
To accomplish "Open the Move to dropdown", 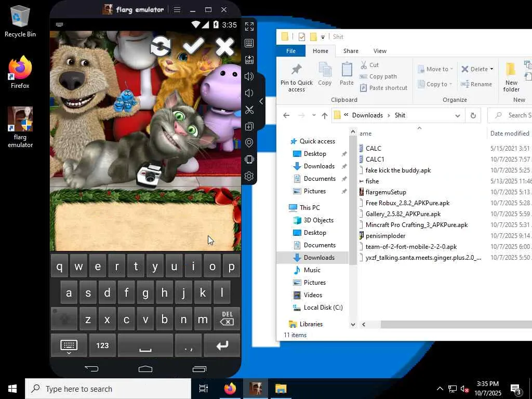I will [x=435, y=69].
